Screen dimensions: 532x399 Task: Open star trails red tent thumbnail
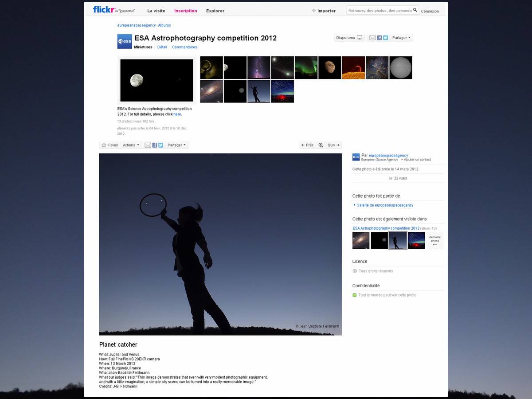click(x=282, y=91)
